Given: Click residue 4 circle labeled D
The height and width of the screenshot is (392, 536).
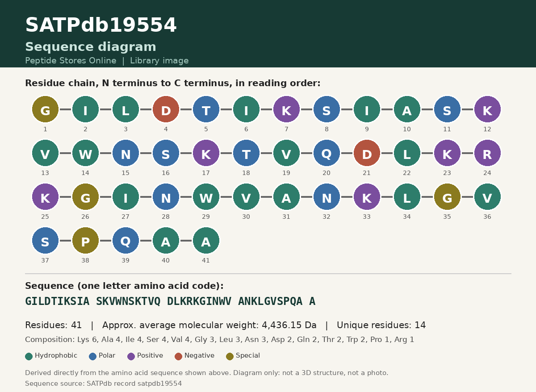Looking at the screenshot, I should click(166, 109).
